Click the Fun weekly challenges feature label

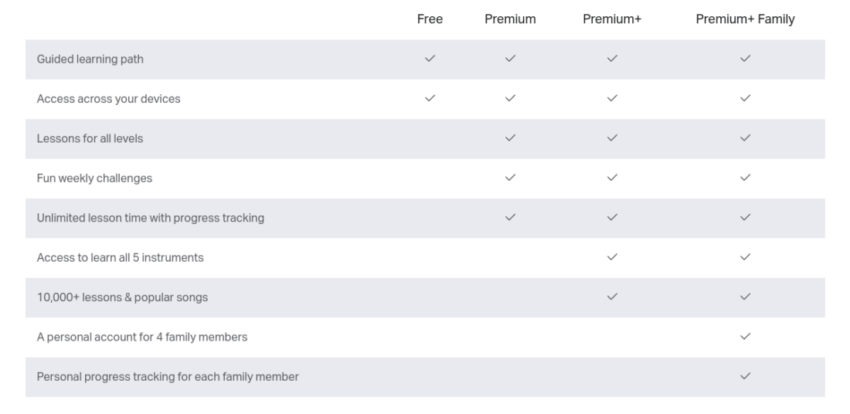click(94, 178)
